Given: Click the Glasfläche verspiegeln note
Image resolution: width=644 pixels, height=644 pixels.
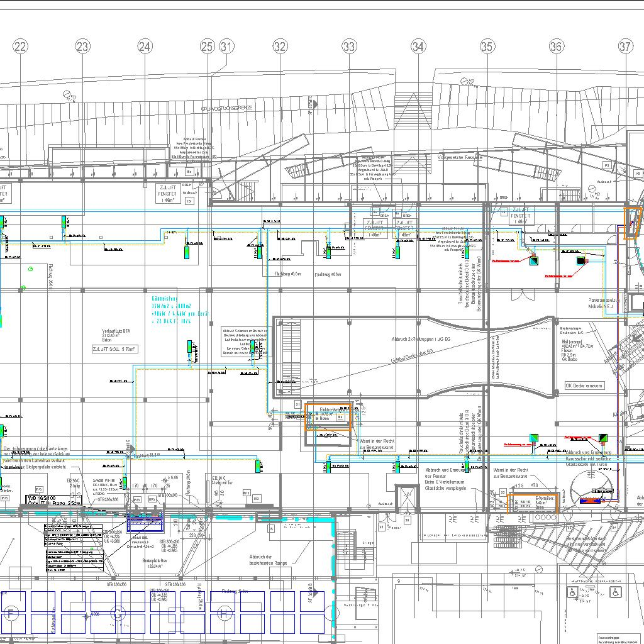Looking at the screenshot, I should point(446,488).
